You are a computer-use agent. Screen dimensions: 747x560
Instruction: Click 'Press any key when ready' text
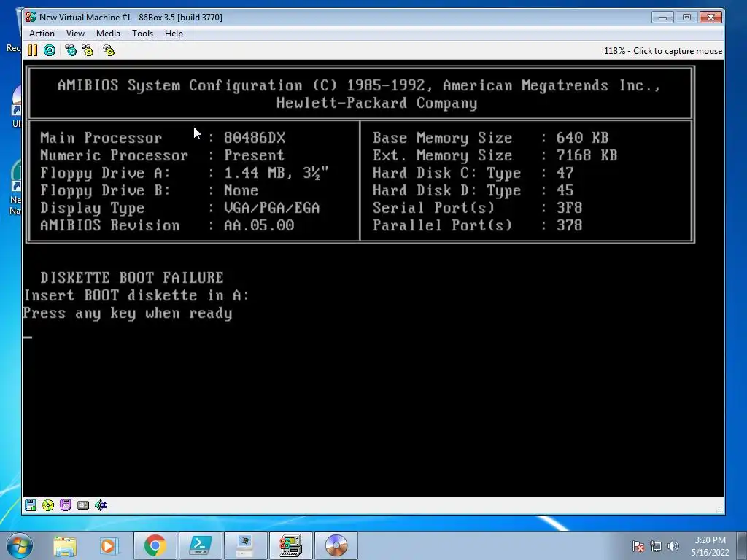[x=128, y=314]
